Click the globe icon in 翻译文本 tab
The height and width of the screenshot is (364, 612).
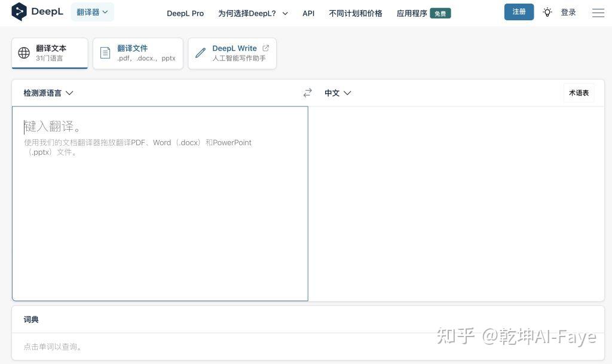click(24, 53)
